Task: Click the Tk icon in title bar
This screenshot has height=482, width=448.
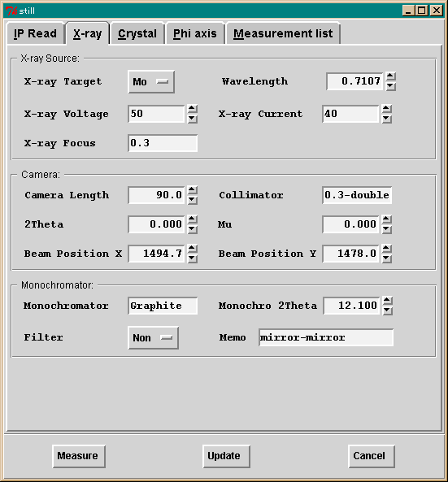Action: coord(11,11)
